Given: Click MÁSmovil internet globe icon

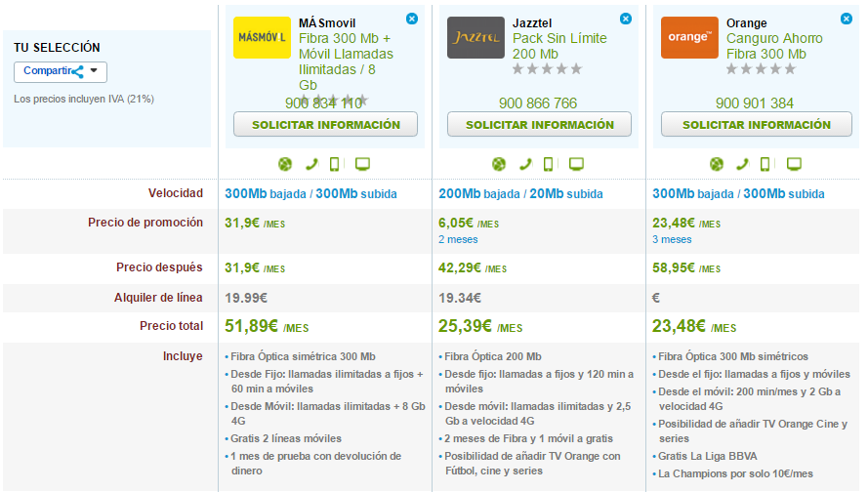Looking at the screenshot, I should 284,164.
